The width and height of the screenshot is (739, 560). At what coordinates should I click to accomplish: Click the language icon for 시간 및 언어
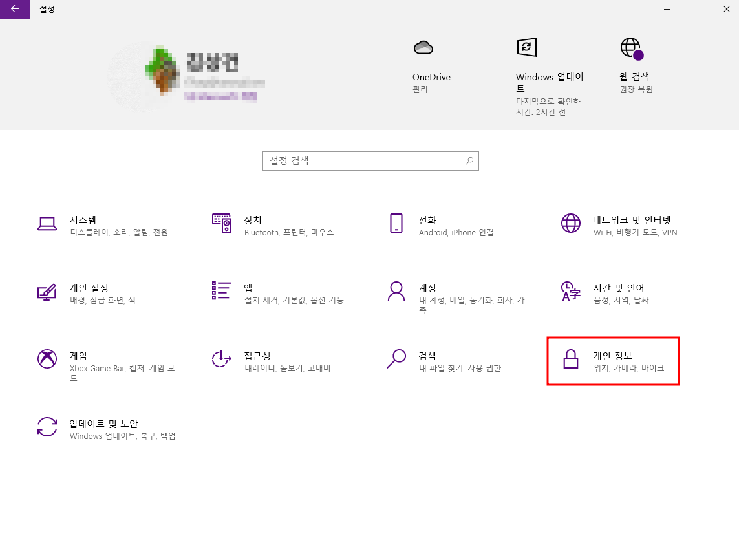tap(571, 291)
